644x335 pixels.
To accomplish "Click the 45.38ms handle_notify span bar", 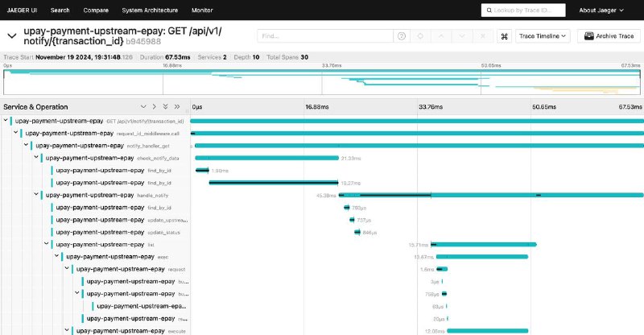I will (491, 195).
